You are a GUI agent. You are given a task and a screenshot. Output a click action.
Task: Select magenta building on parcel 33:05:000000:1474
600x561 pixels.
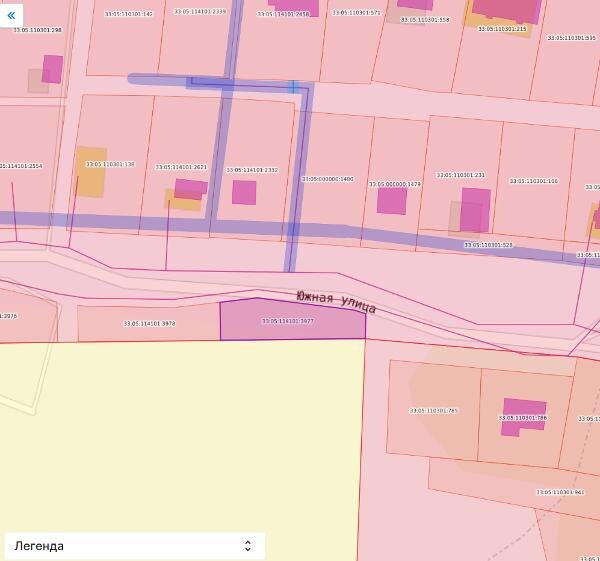tap(392, 201)
